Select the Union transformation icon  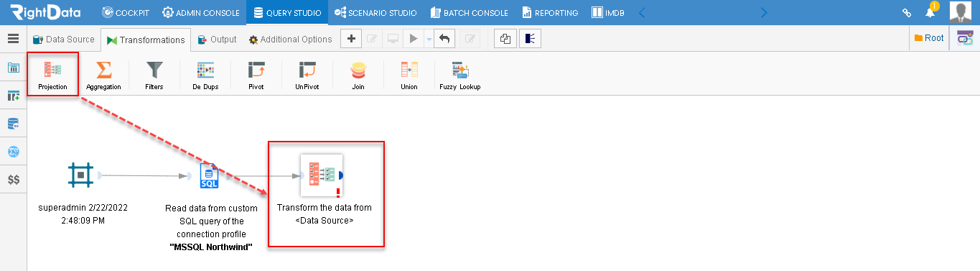tap(409, 70)
